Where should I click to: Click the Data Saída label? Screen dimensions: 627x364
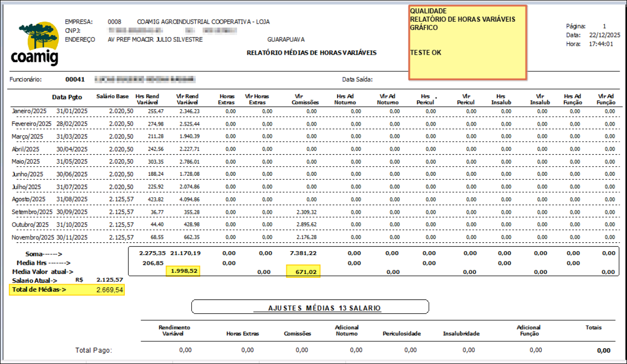tap(357, 79)
